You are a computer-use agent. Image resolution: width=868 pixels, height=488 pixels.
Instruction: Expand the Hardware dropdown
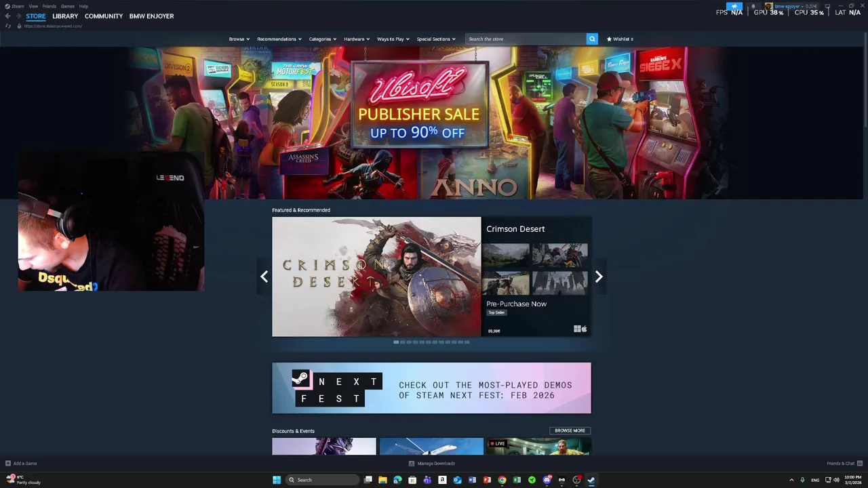click(357, 39)
